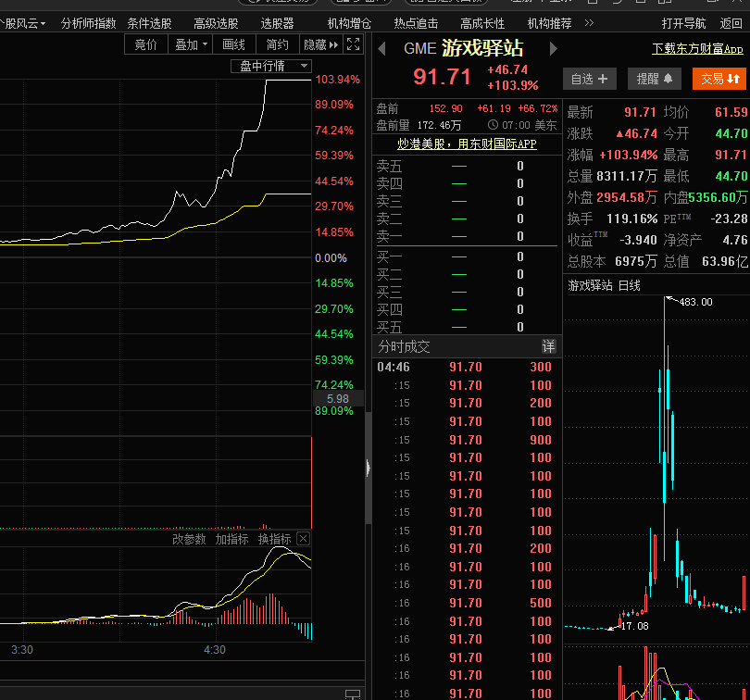Click 打开导航
The image size is (750, 700).
(683, 23)
